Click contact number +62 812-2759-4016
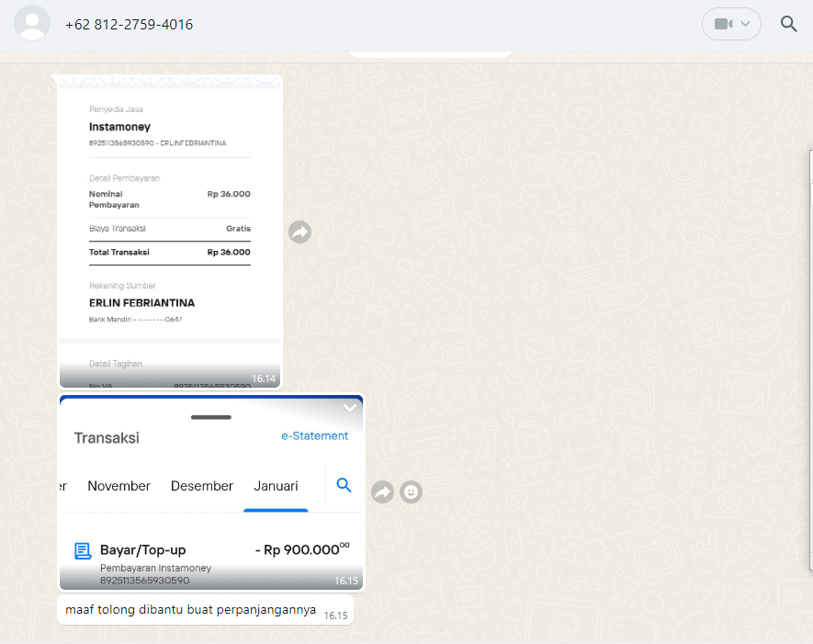Image resolution: width=813 pixels, height=644 pixels. pos(130,25)
